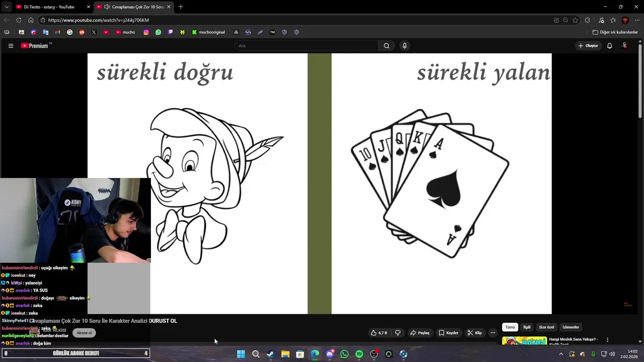The height and width of the screenshot is (362, 644).
Task: Open the browser settings three-dot menu
Action: click(x=637, y=20)
